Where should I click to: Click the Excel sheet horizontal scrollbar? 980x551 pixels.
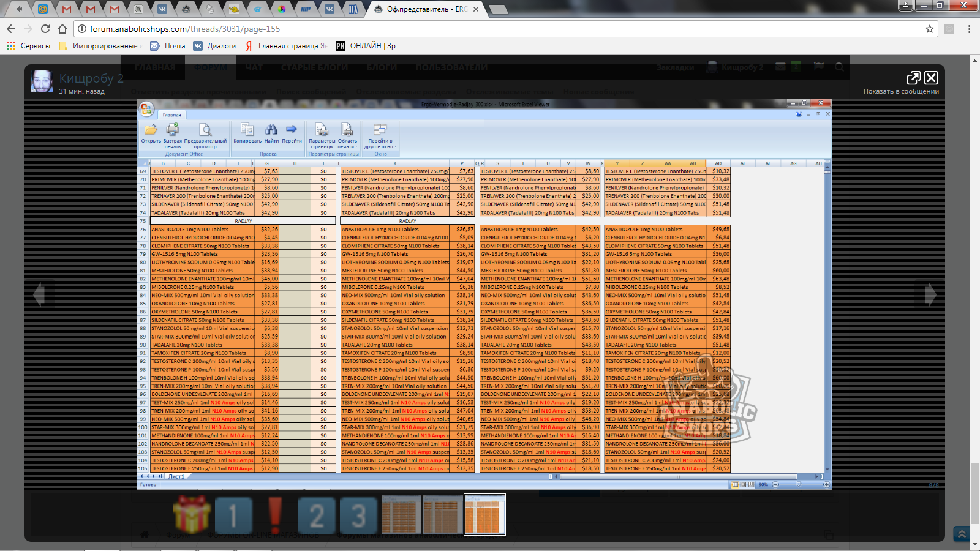[x=677, y=476]
